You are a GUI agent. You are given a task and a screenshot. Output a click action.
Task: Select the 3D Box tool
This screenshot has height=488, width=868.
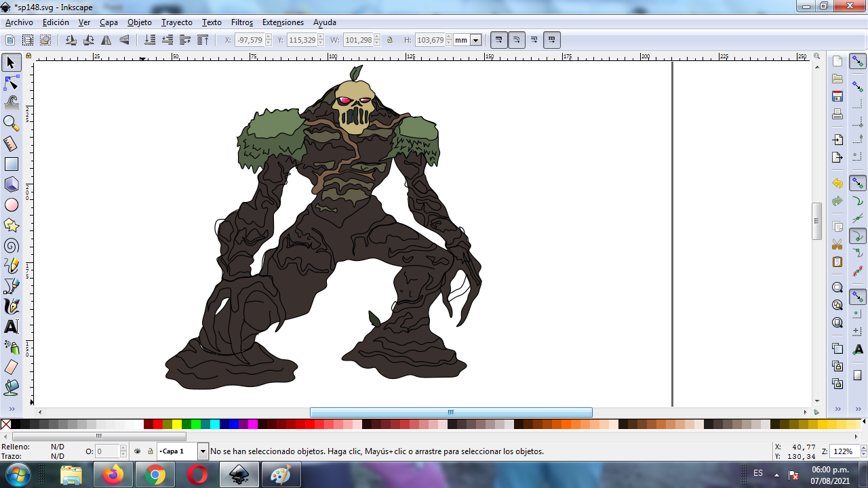pos(11,184)
